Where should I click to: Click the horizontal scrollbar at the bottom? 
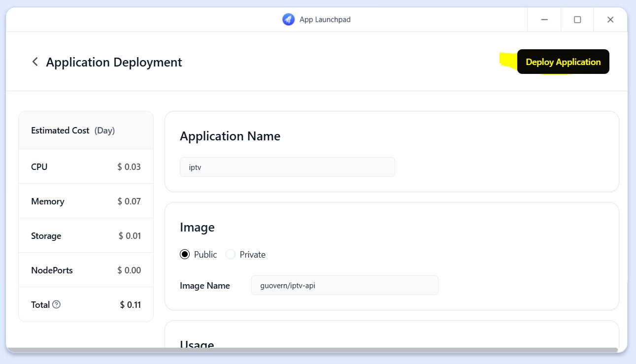[312, 350]
